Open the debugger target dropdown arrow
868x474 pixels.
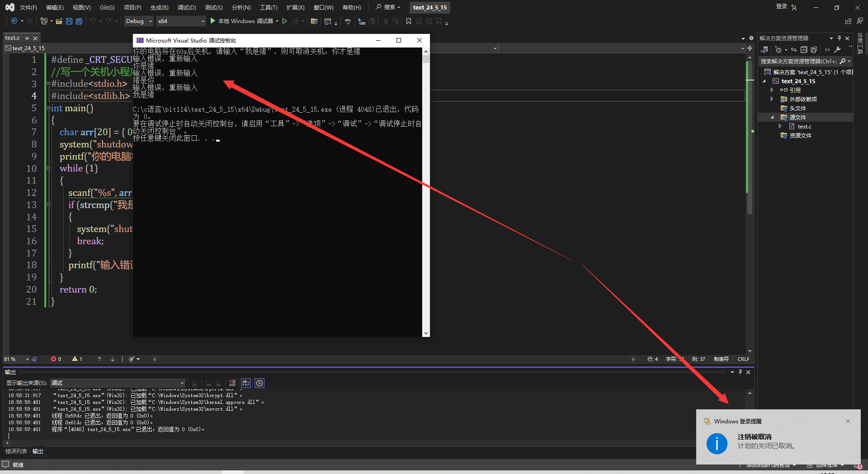click(x=277, y=21)
